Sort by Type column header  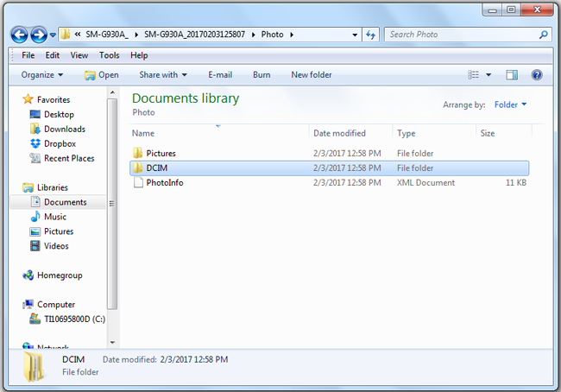(434, 133)
